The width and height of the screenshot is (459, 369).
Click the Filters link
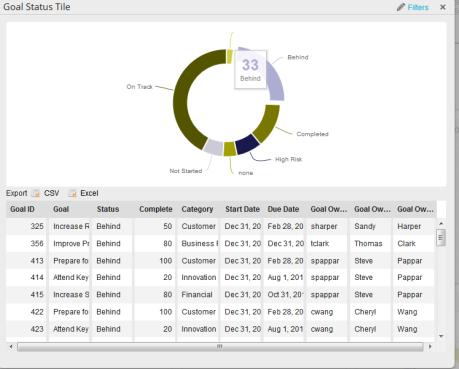(x=418, y=7)
